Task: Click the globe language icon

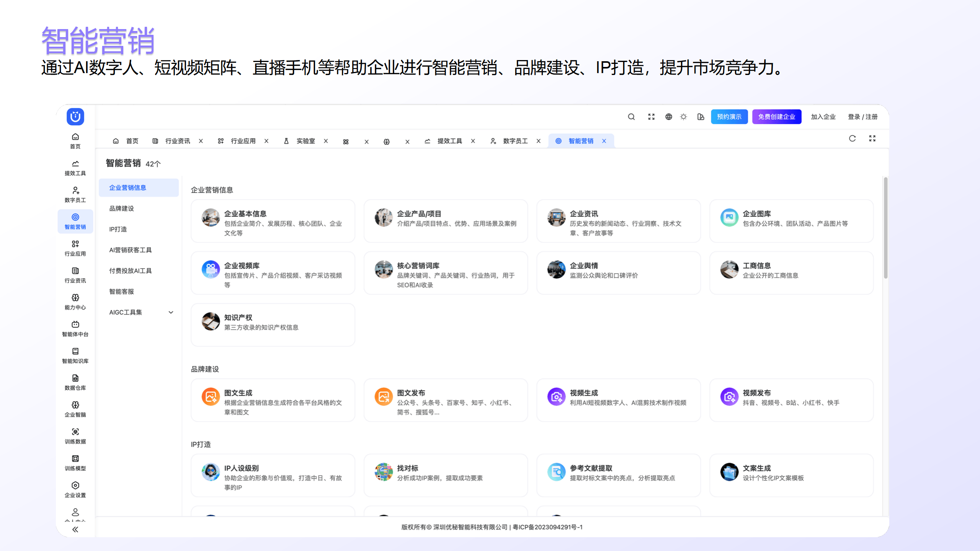Action: (668, 117)
